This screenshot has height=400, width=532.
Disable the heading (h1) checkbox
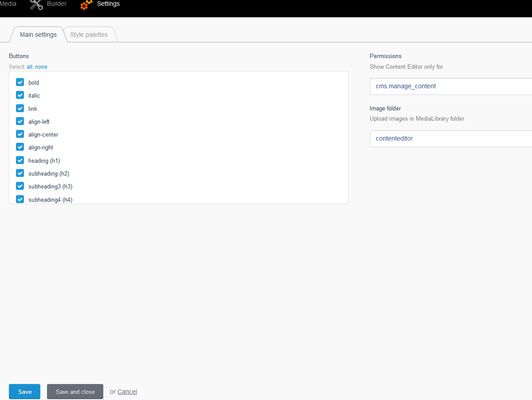point(20,160)
